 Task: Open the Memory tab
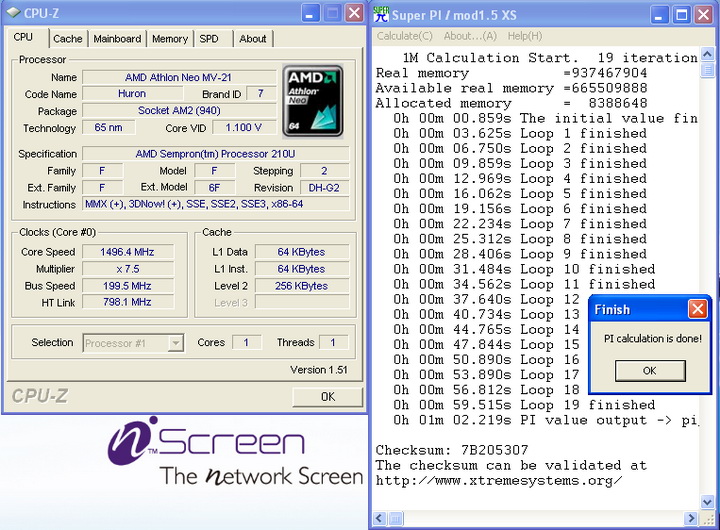click(170, 39)
